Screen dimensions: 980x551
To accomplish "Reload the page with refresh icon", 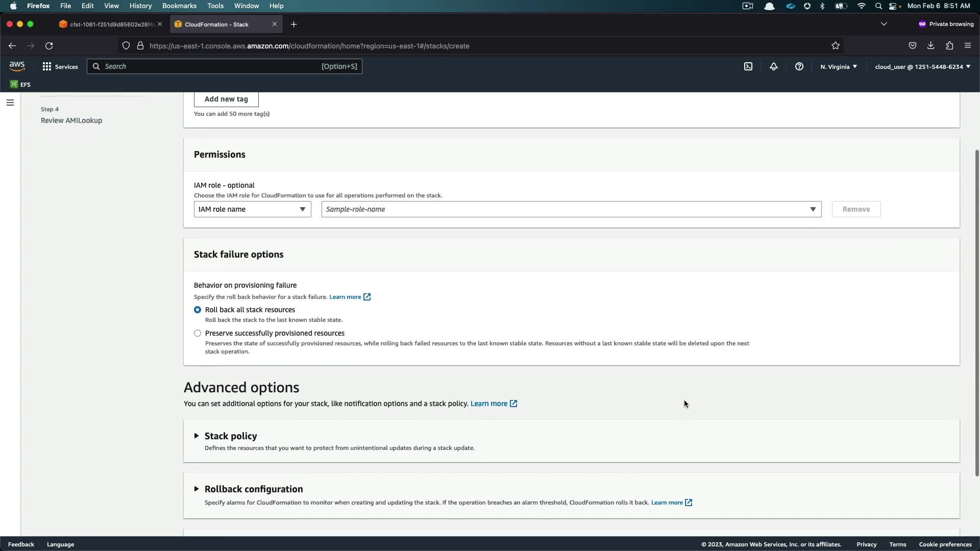I will tap(49, 46).
